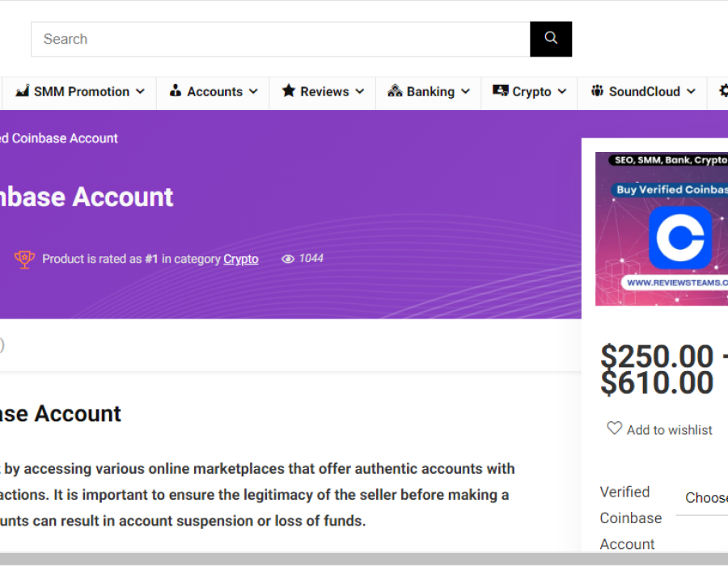Screen dimensions: 728x566
Task: Expand the SMM Promotion chevron
Action: pyautogui.click(x=140, y=92)
